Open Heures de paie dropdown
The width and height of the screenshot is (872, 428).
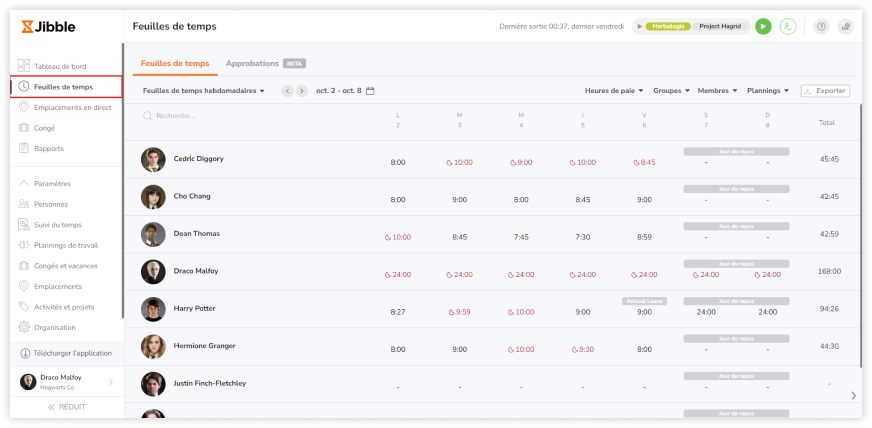point(614,91)
